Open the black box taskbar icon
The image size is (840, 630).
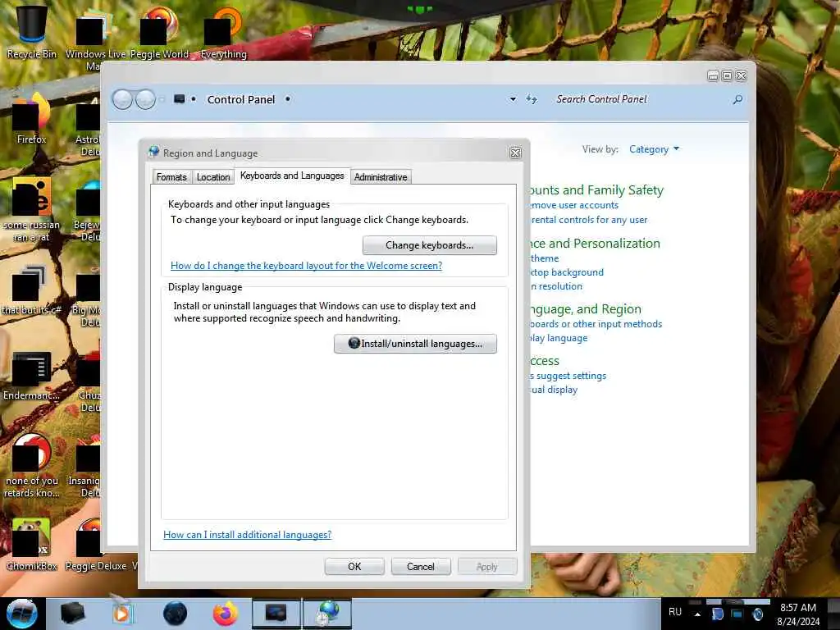coord(72,614)
